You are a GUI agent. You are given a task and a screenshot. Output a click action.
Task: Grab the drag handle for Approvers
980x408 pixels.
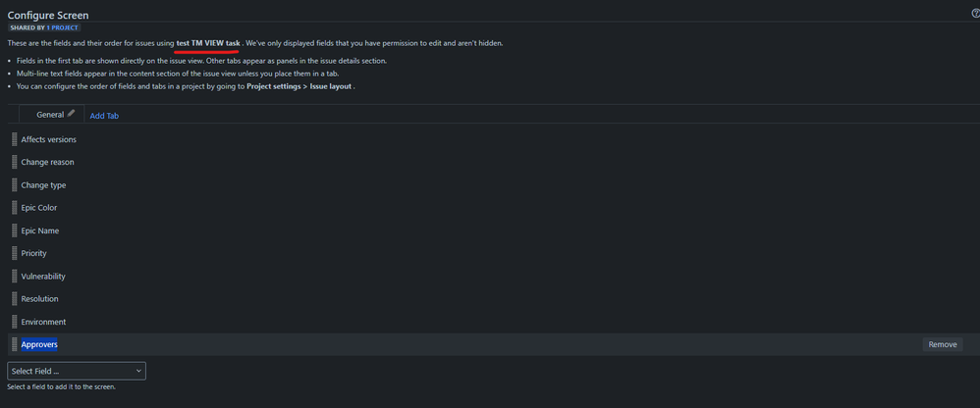(15, 344)
